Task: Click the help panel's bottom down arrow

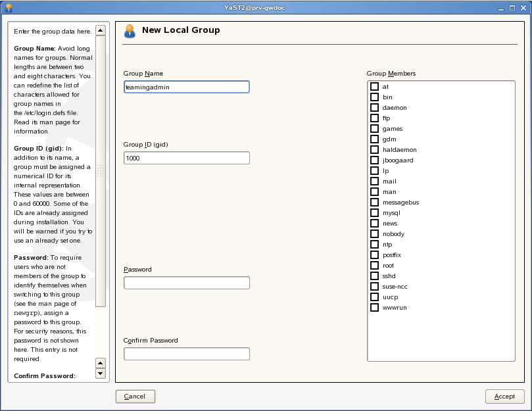Action: (101, 374)
